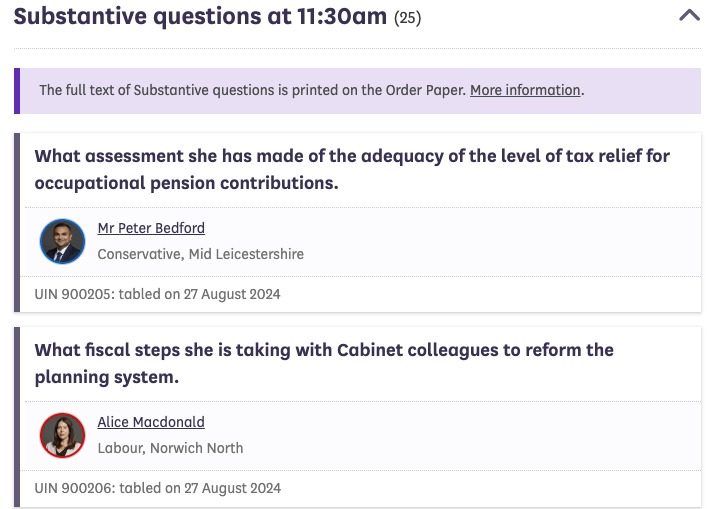
Task: Select the occupational pension contributions question title
Action: (x=352, y=169)
